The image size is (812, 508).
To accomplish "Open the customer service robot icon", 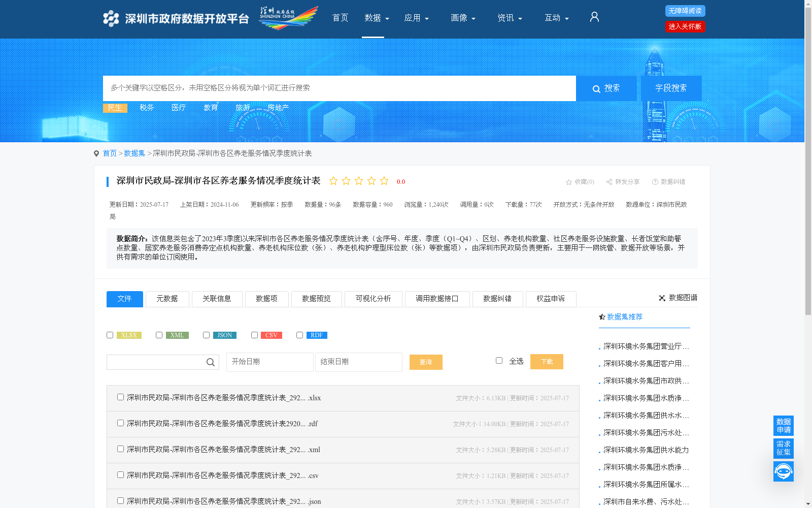I will tap(783, 471).
